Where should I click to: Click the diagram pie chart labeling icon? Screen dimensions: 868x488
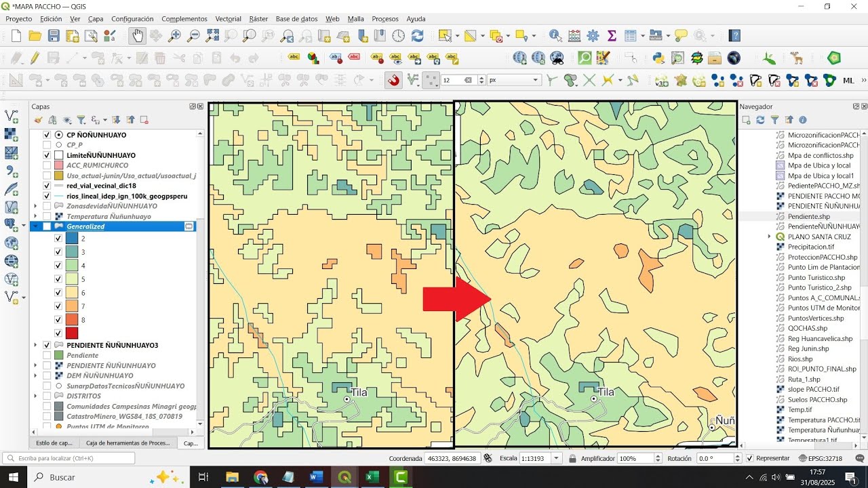(x=313, y=58)
